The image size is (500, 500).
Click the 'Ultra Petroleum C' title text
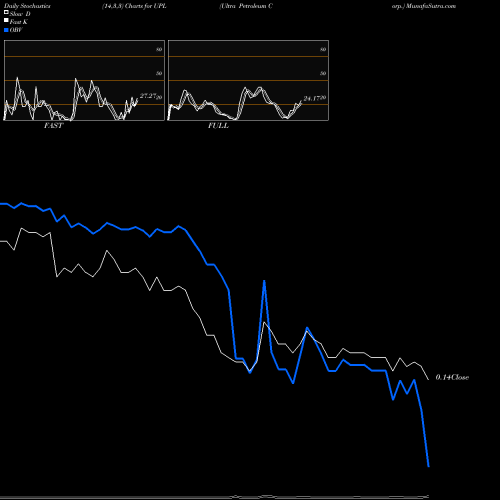[x=246, y=6]
